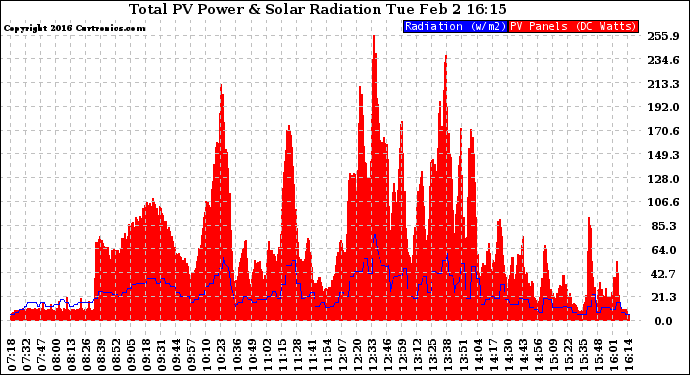Viewport: 690px width, 375px height.
Task: Click the 09:44 time label
Action: 177,355
